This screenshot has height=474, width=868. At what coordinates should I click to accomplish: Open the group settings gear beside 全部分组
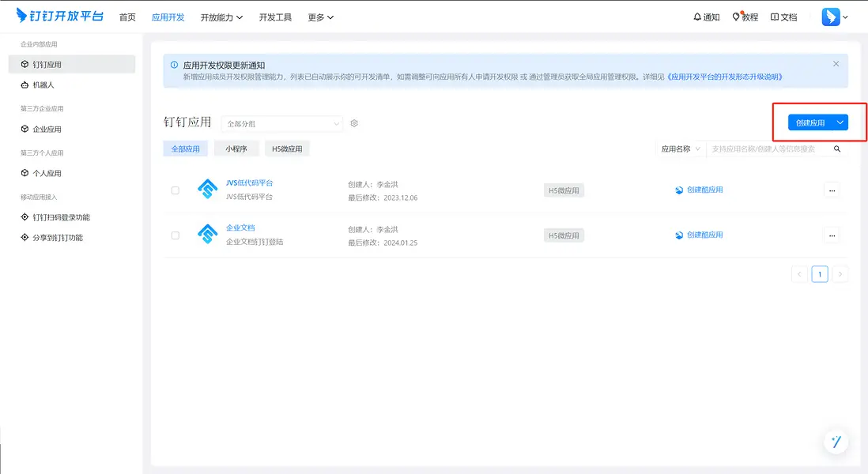[353, 123]
